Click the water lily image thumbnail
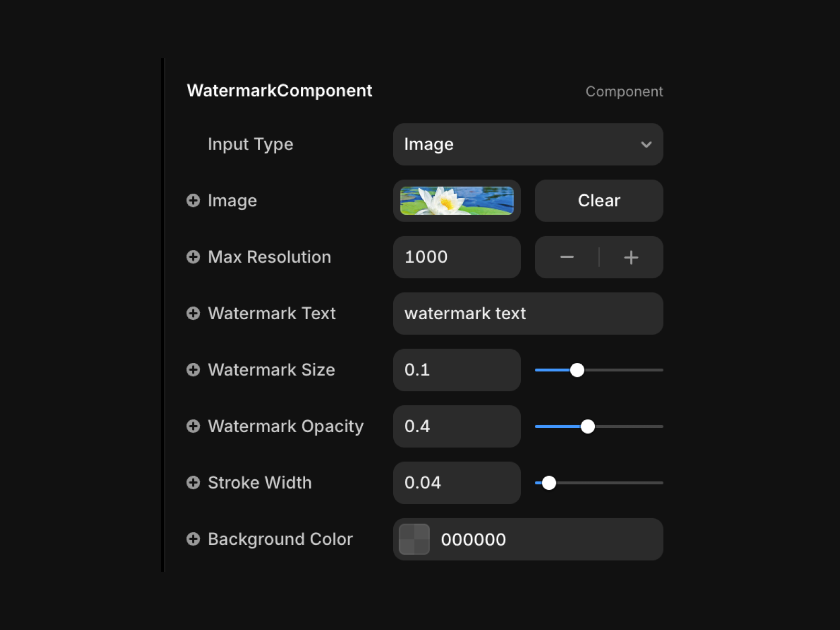Screen dimensions: 840x630 [x=457, y=201]
